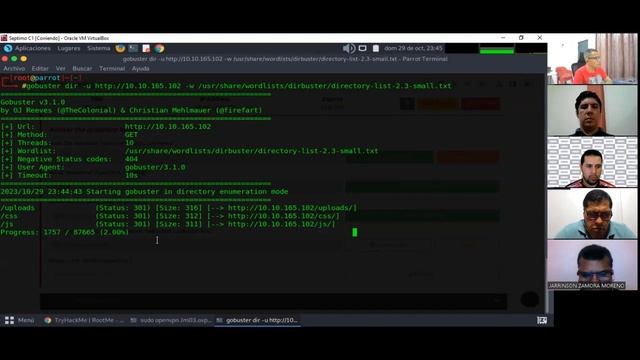This screenshot has height=360, width=640.
Task: Click the Menu label on taskbar
Action: pos(26,320)
